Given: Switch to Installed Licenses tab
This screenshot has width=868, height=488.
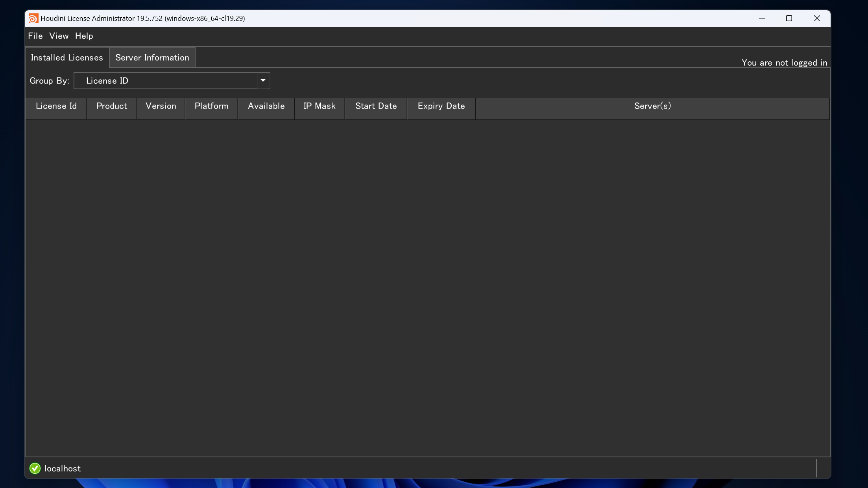Looking at the screenshot, I should pos(67,57).
